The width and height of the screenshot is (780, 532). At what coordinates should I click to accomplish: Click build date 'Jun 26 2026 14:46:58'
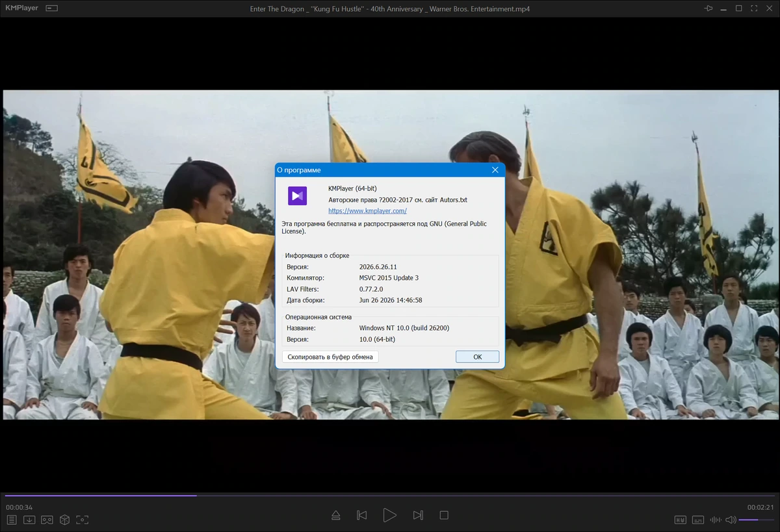[x=391, y=300]
